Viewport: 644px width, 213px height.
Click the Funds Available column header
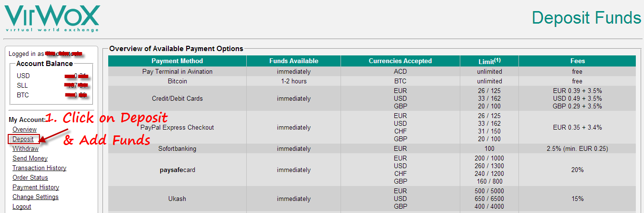click(x=293, y=61)
